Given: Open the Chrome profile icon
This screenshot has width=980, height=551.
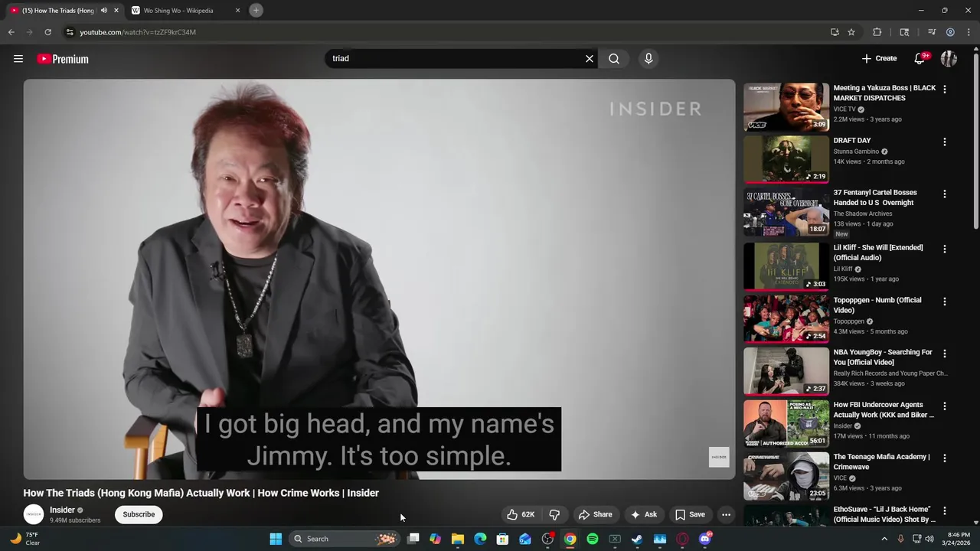Looking at the screenshot, I should pos(950,32).
